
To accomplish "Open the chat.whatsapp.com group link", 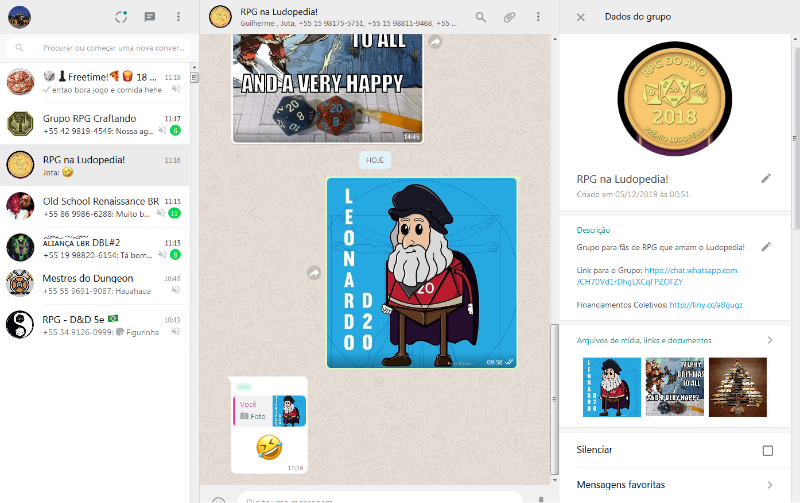I will coord(658,276).
